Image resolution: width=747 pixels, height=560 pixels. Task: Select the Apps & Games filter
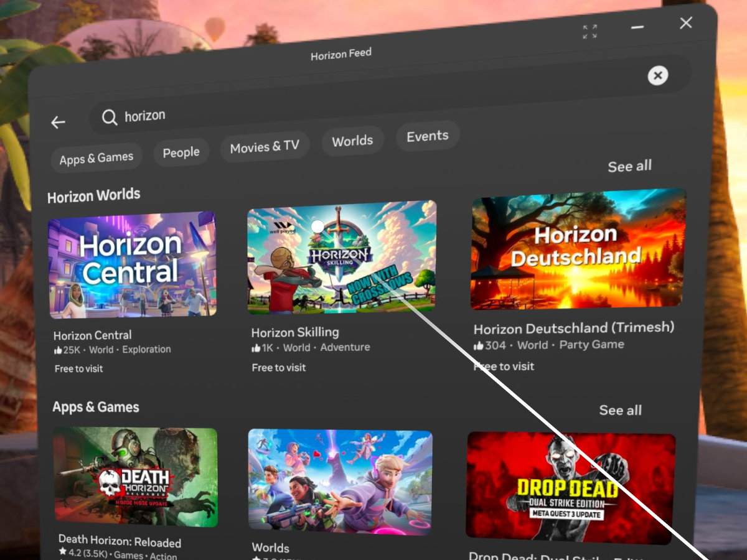click(96, 159)
